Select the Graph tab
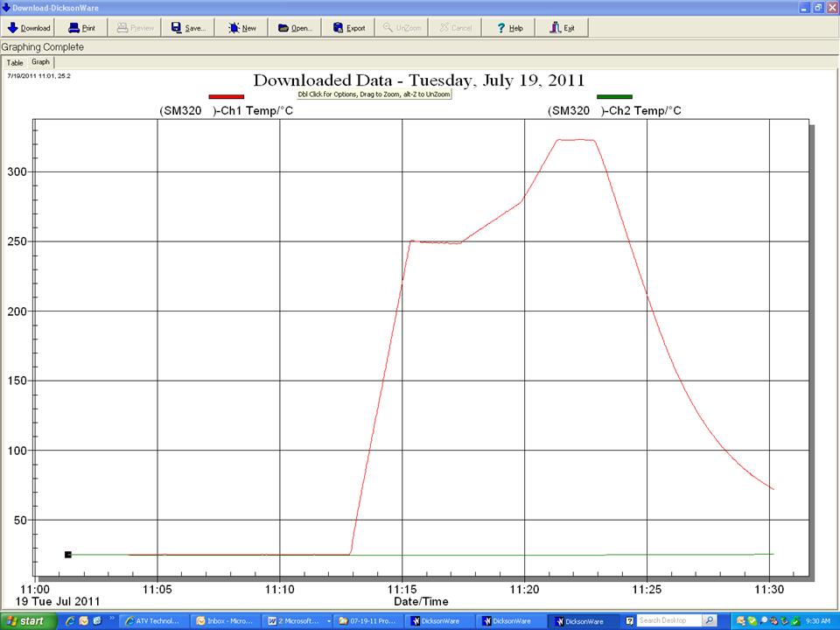Viewport: 840px width, 630px height. (41, 62)
